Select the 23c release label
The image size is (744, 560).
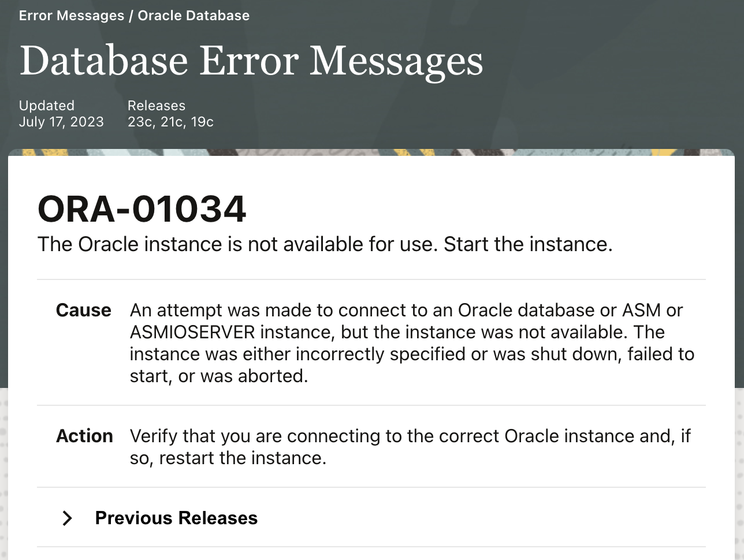138,122
